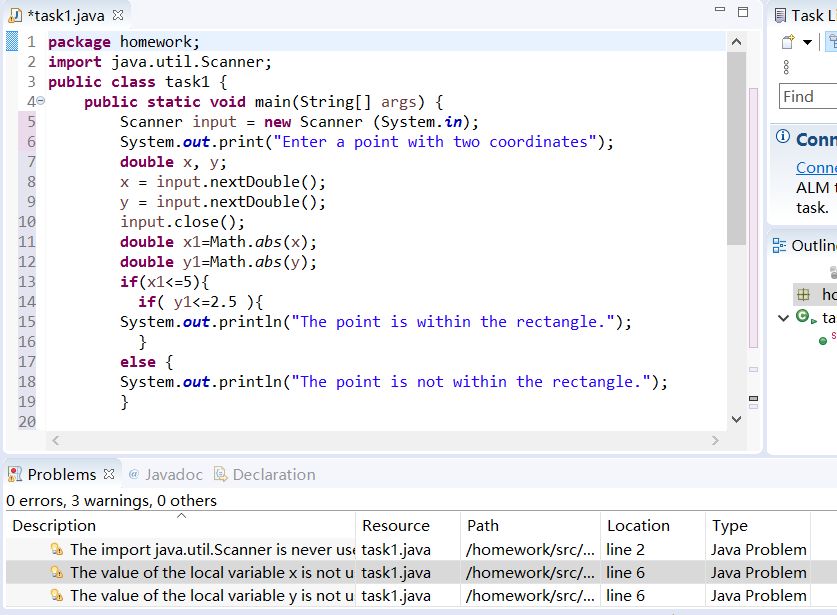
Task: Click the Outline view icon
Action: pos(779,246)
